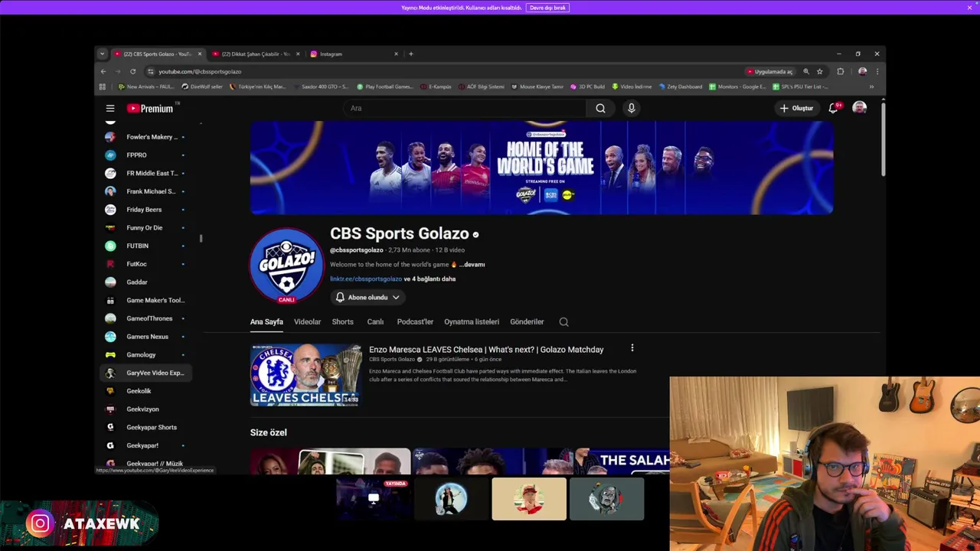Open Enzo Maresca LEAVES Chelsea video title
This screenshot has height=551, width=980.
point(486,350)
